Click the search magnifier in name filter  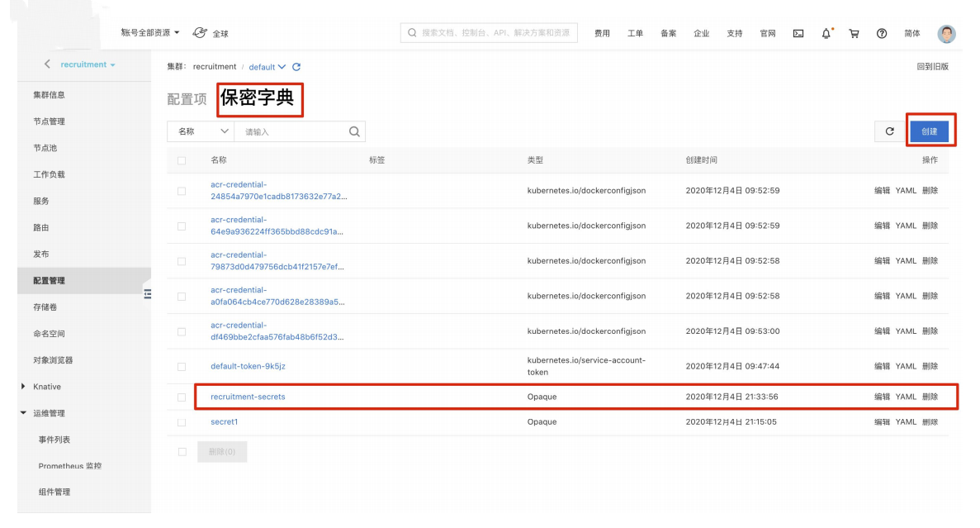click(x=354, y=131)
